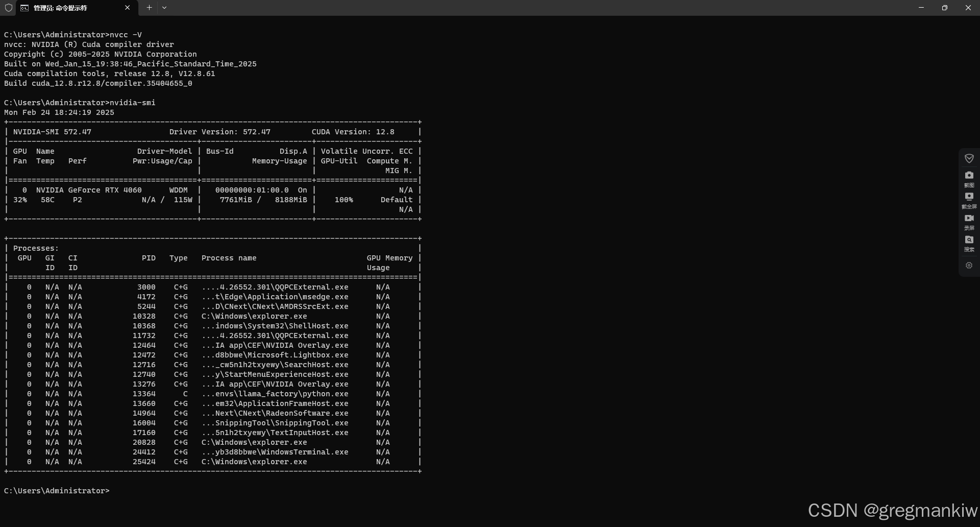
Task: Click 'Cuda compilation tools, release 12.8' line
Action: click(x=110, y=74)
